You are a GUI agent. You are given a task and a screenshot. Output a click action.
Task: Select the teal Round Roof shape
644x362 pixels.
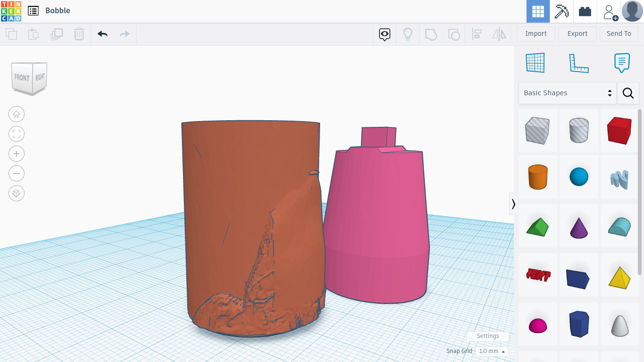(619, 226)
